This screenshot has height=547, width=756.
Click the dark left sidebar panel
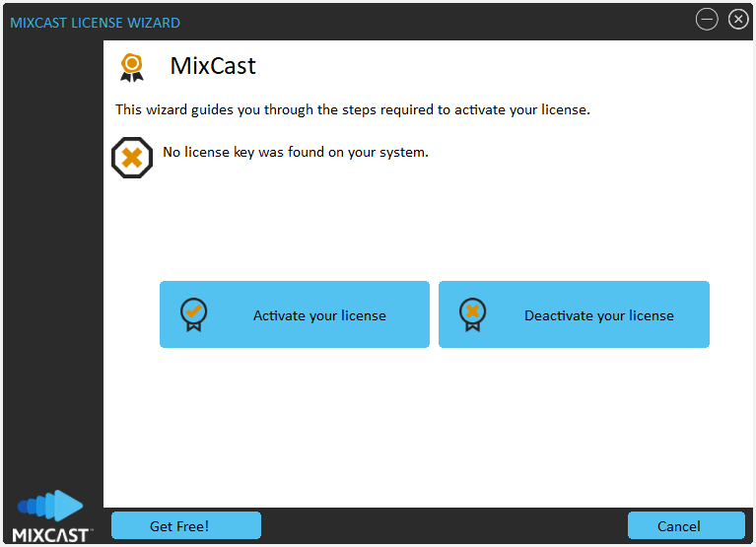53,240
